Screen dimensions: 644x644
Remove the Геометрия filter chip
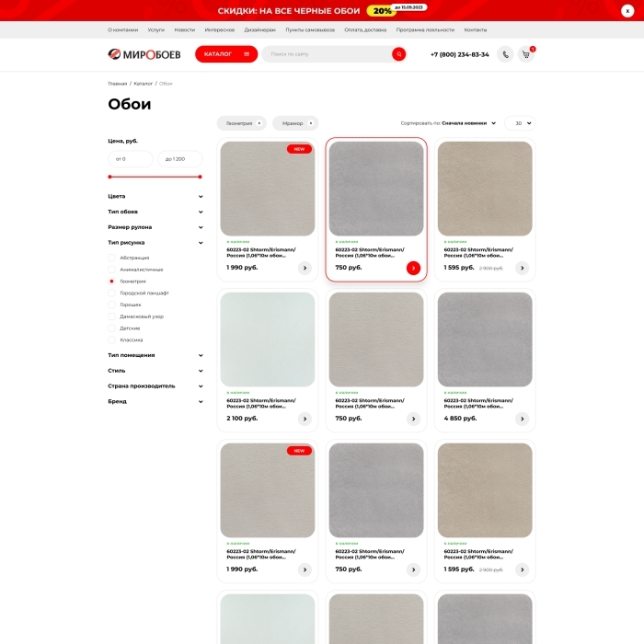click(x=259, y=123)
